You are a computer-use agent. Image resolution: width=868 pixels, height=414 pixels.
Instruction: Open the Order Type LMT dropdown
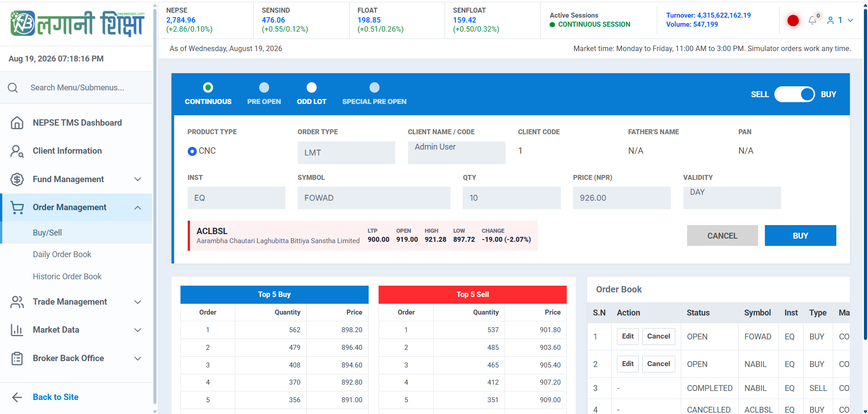click(346, 153)
